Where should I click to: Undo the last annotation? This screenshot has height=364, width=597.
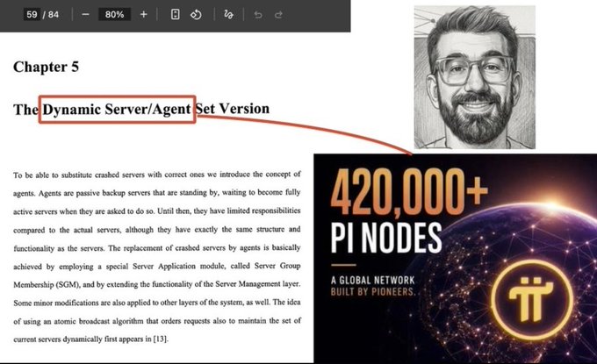point(258,15)
